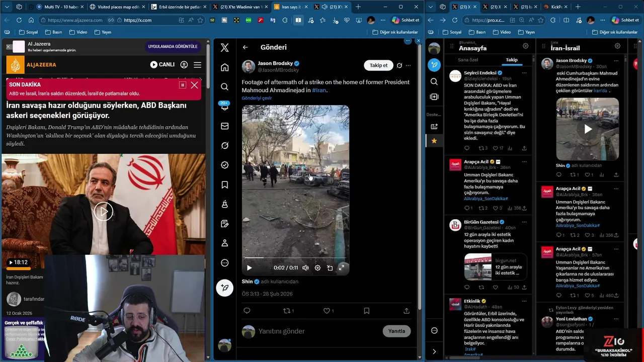Click the Sohbet et Copilot button in left browser
Screen dimensions: 644x362
pyautogui.click(x=405, y=20)
